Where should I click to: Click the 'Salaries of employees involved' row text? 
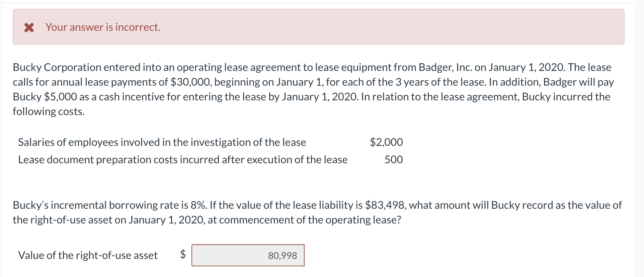(x=162, y=142)
